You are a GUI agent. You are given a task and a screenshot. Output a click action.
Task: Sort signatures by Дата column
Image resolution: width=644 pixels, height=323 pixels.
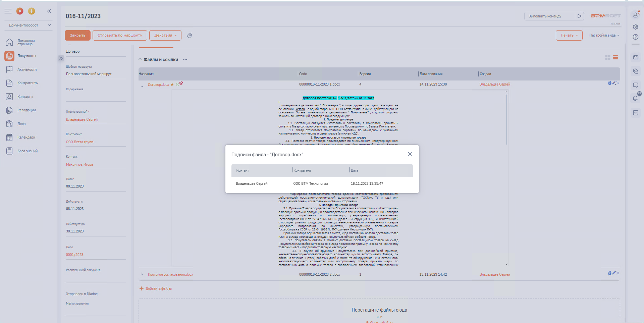point(355,170)
